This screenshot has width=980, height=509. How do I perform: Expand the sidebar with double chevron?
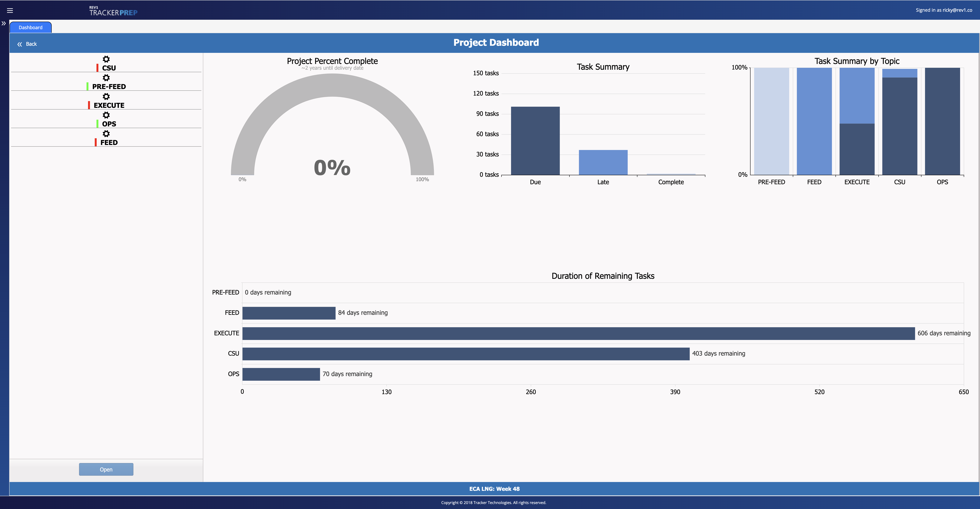(4, 24)
